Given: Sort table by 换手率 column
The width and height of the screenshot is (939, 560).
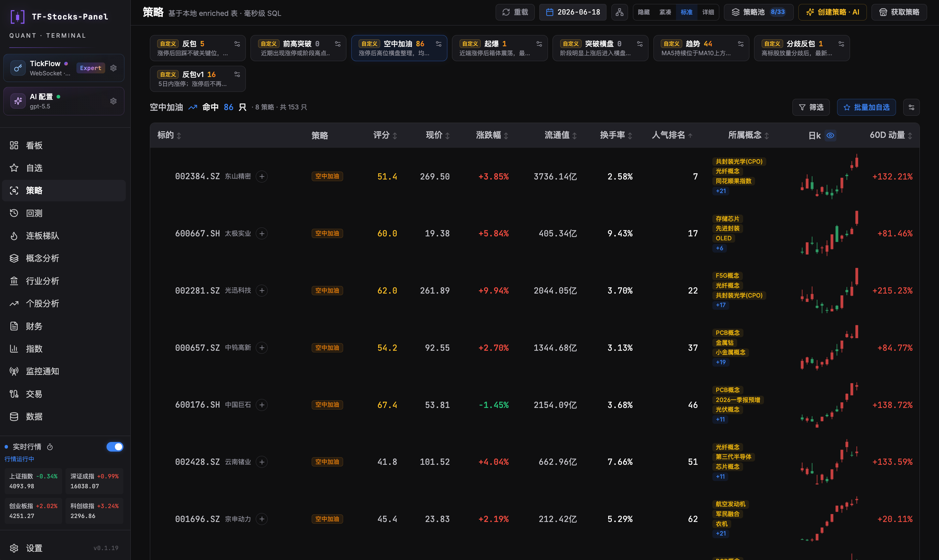Looking at the screenshot, I should click(616, 136).
